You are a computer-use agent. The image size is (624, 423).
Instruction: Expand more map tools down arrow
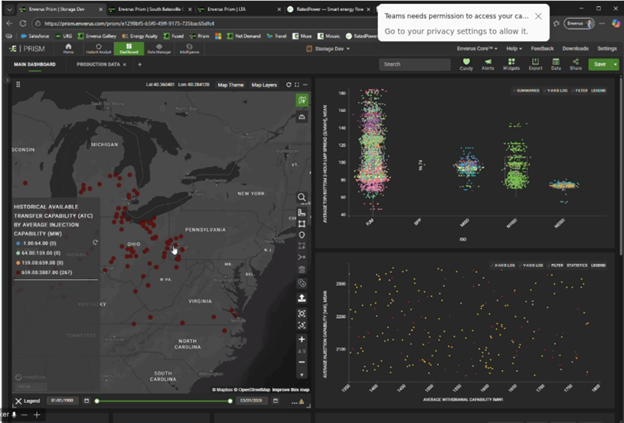(x=302, y=375)
